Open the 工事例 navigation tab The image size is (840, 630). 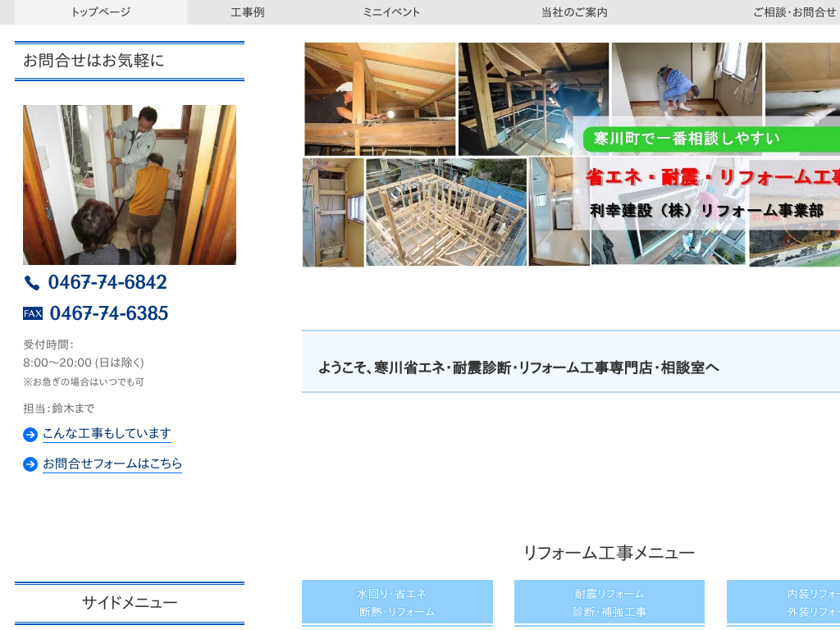[x=247, y=12]
